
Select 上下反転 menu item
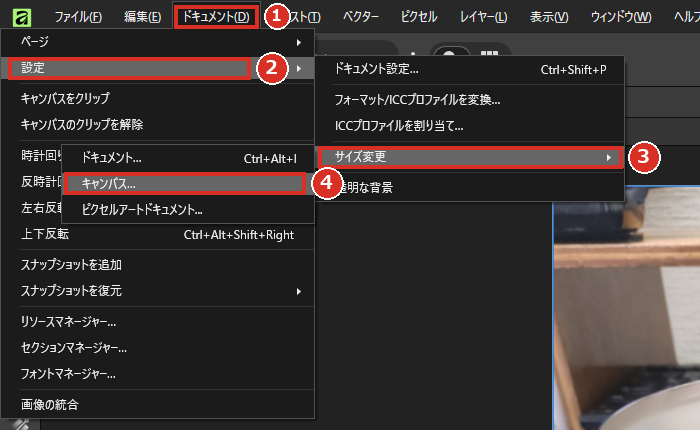(x=158, y=234)
